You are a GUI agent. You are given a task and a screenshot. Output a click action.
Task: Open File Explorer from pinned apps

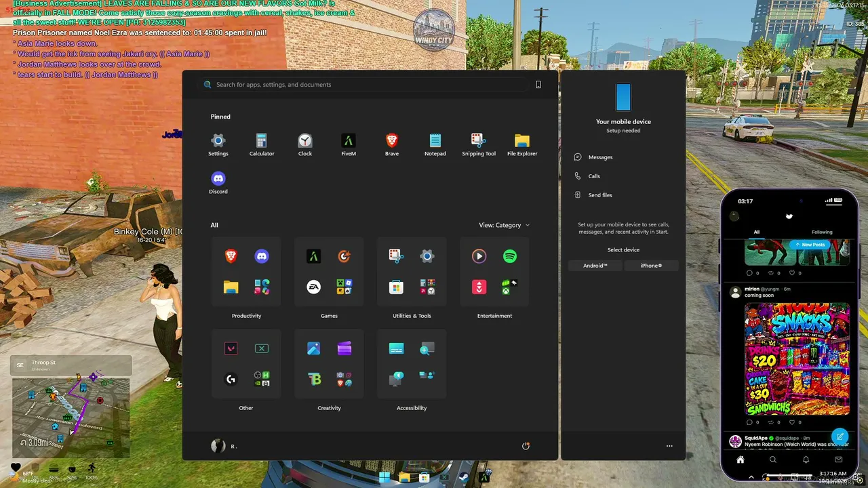click(521, 144)
